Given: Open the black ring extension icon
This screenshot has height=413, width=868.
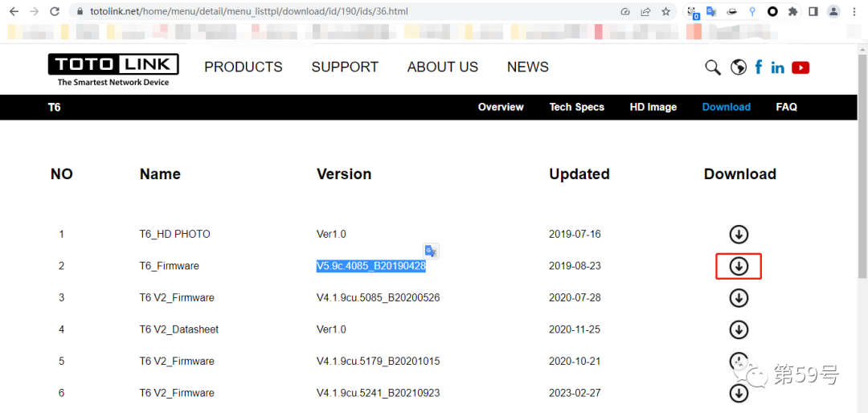Looking at the screenshot, I should [772, 11].
